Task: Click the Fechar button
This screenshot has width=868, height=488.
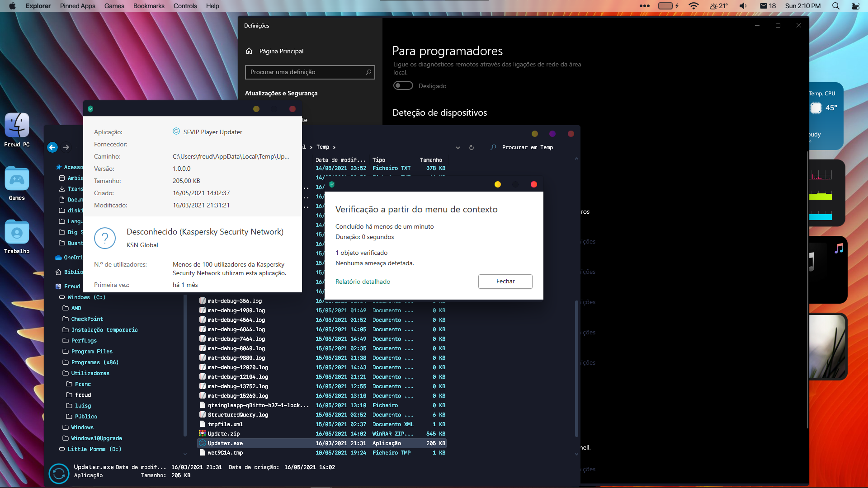Action: click(505, 281)
